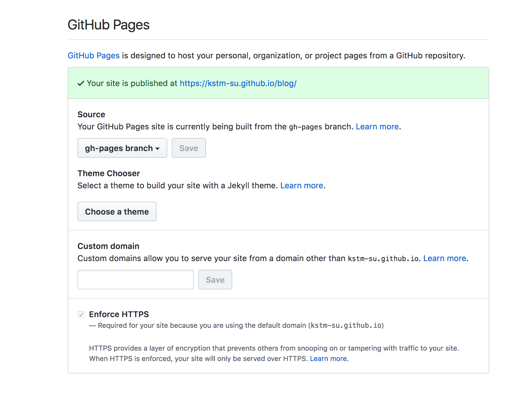Click the Custom domain heading

click(x=108, y=246)
